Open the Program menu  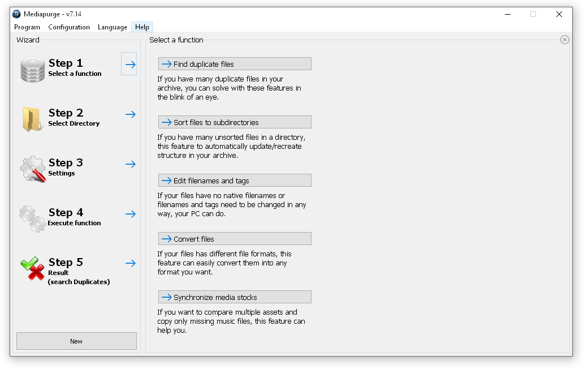click(27, 27)
